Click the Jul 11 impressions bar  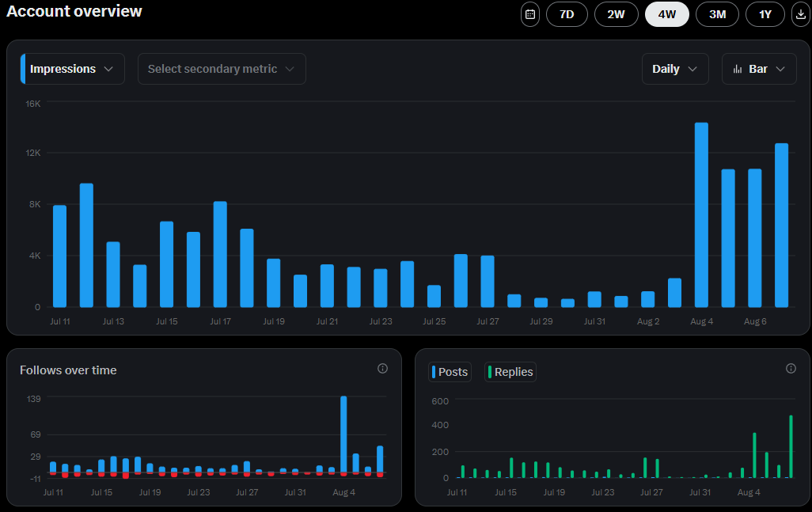click(x=59, y=256)
